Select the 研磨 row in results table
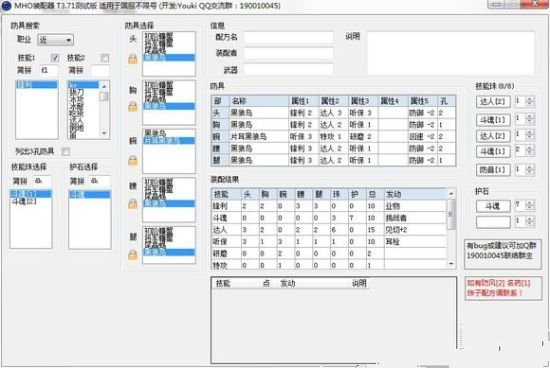This screenshot has width=550, height=368. point(329,254)
